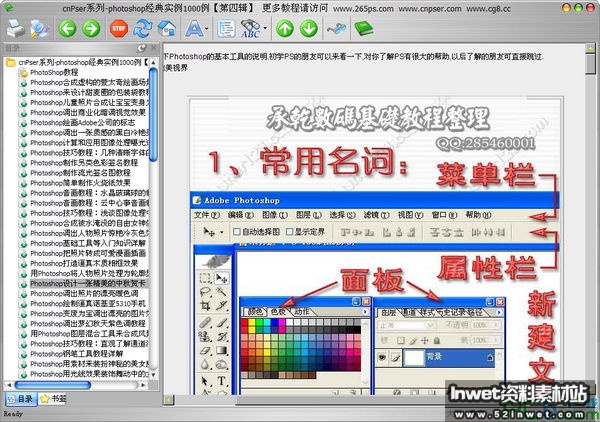Select the root folder cnPser系列-photoshop经典实例1000例

click(x=83, y=62)
